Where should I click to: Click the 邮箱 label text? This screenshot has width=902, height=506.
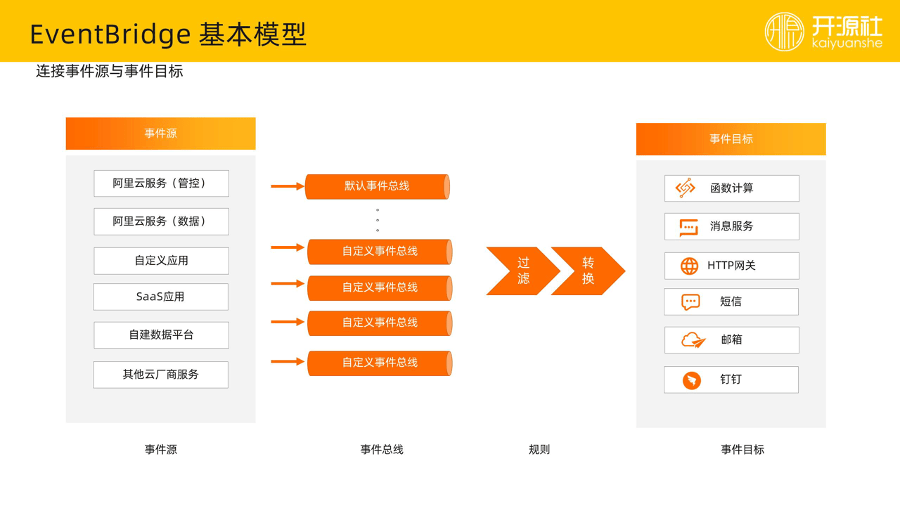(x=731, y=340)
